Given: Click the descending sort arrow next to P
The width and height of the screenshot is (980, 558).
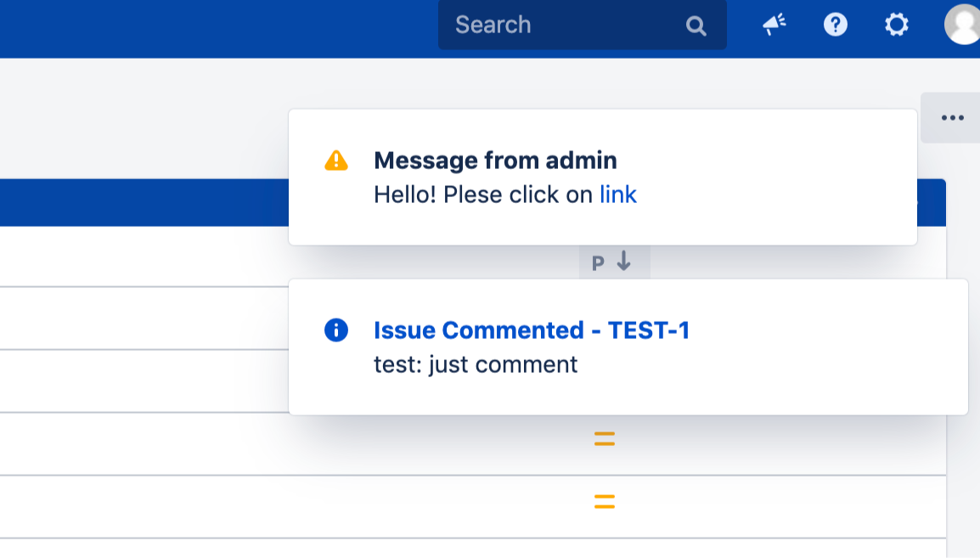Looking at the screenshot, I should point(624,262).
